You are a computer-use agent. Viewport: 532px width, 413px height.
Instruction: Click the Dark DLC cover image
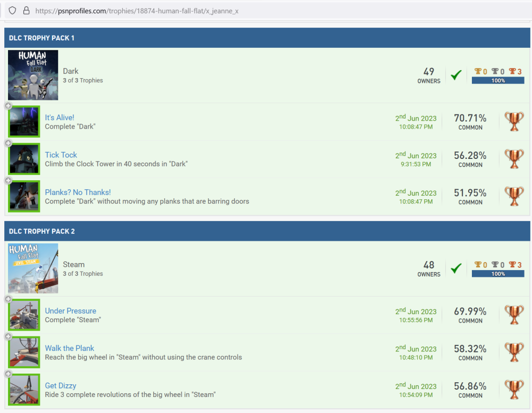pyautogui.click(x=33, y=75)
